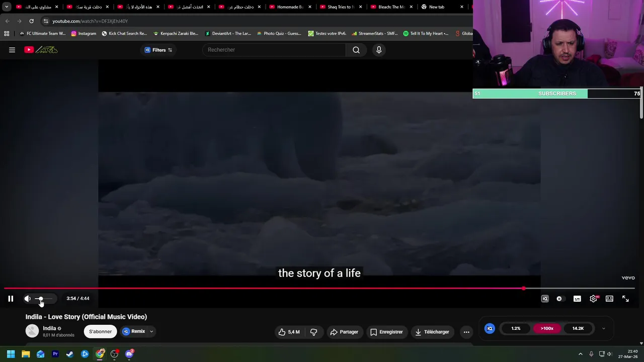Open the YouTube hamburger guide menu
644x362 pixels.
[x=12, y=50]
